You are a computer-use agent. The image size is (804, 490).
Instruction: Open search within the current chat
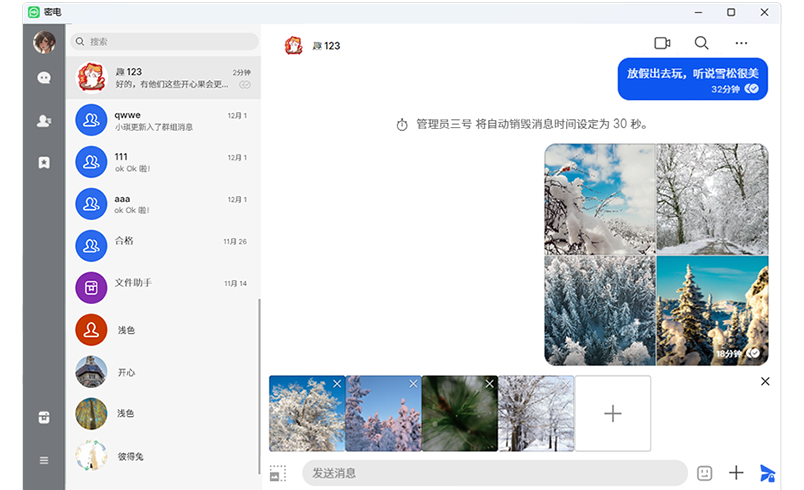tap(702, 43)
